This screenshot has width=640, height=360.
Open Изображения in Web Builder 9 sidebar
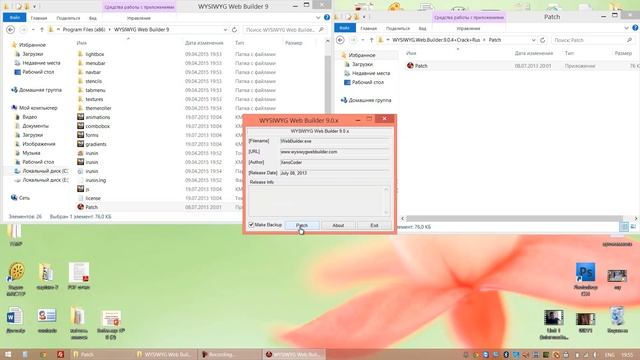(x=39, y=144)
